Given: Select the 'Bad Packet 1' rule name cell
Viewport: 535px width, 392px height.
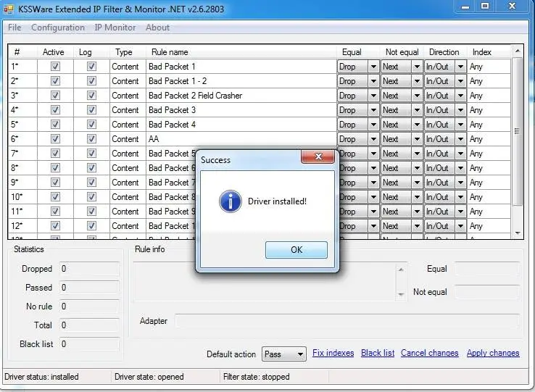Looking at the screenshot, I should tap(241, 67).
